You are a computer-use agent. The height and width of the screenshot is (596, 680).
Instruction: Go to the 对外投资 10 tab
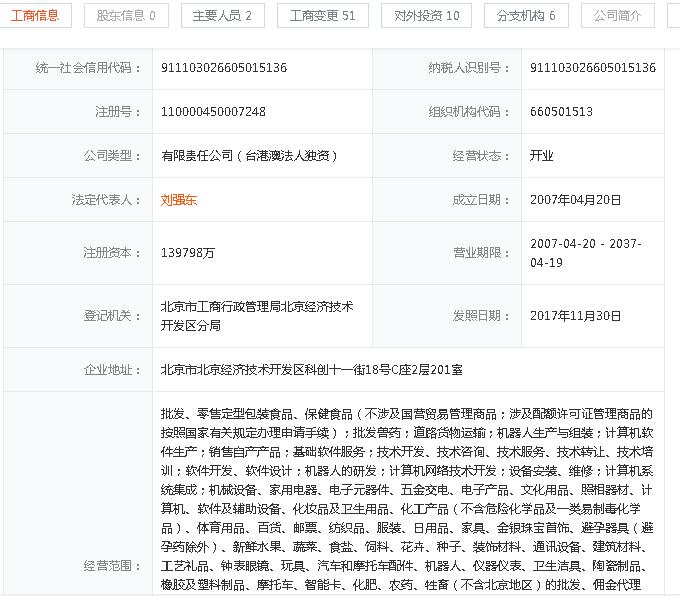[427, 15]
